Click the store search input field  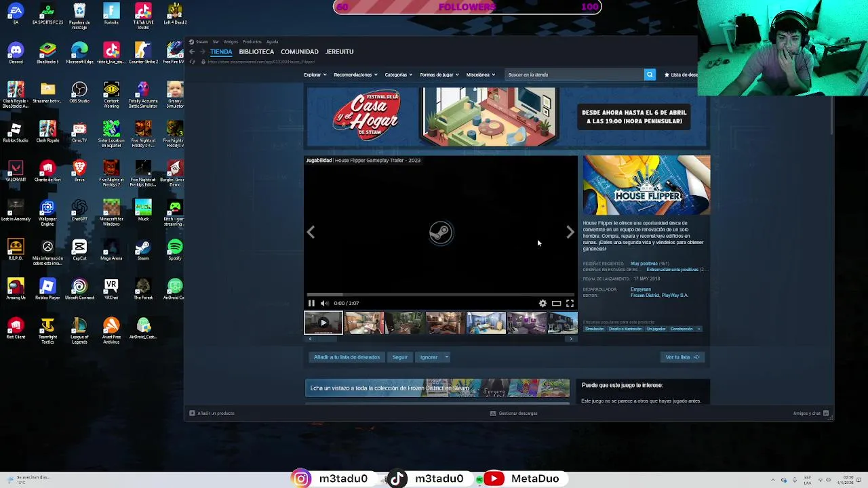coord(574,75)
